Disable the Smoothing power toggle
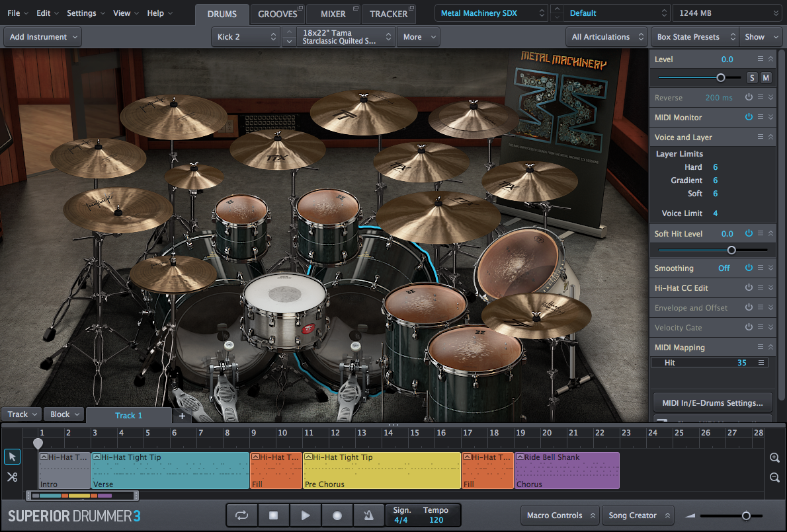This screenshot has height=532, width=787. click(749, 268)
